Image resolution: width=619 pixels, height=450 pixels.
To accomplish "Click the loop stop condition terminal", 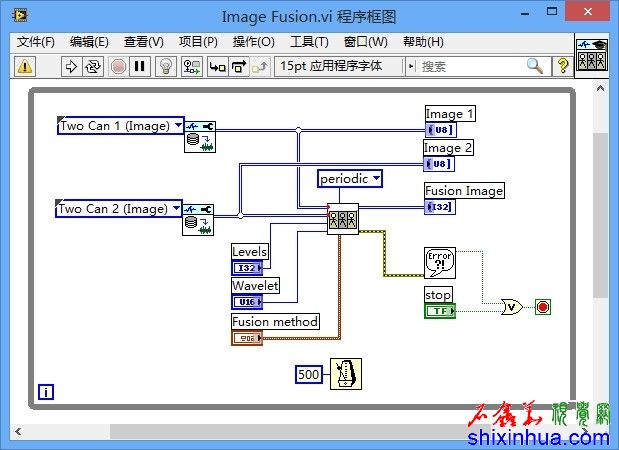I will (x=543, y=306).
